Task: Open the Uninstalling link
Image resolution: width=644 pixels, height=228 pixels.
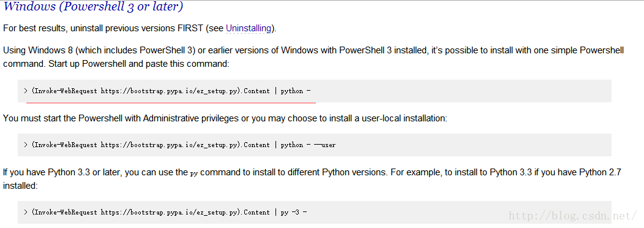Action: 249,28
